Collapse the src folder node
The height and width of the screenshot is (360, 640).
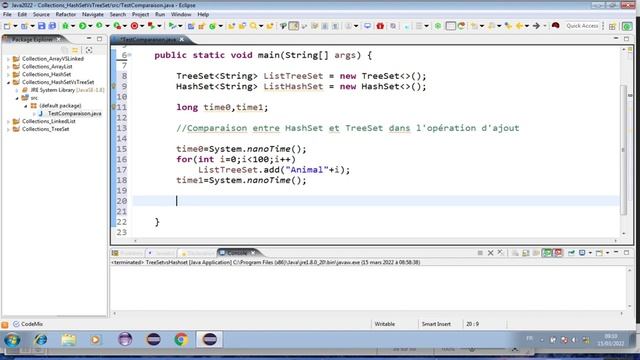coord(17,98)
